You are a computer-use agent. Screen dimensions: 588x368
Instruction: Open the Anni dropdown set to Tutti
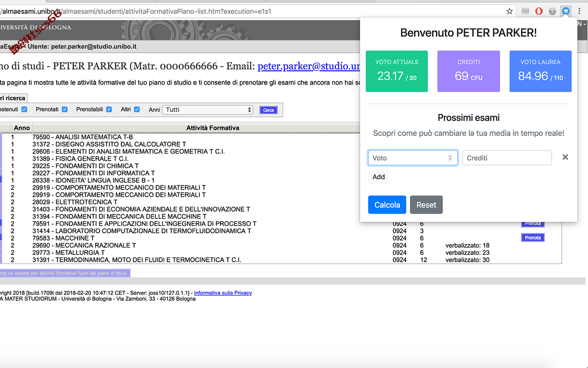(208, 110)
